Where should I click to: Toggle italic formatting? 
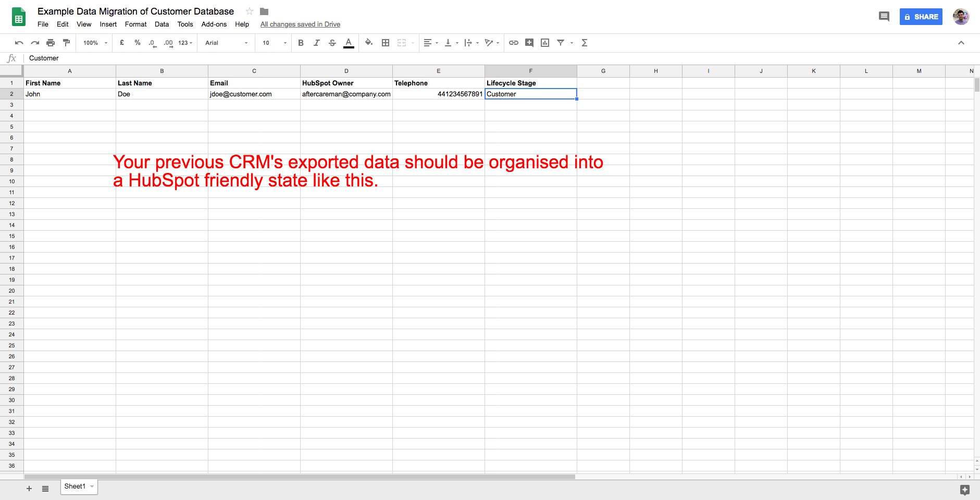(x=316, y=43)
